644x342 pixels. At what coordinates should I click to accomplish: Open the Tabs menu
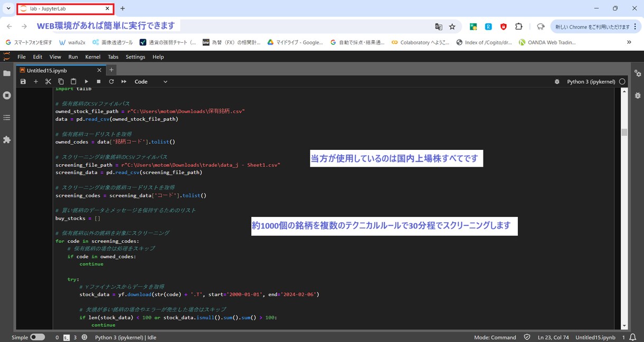113,57
